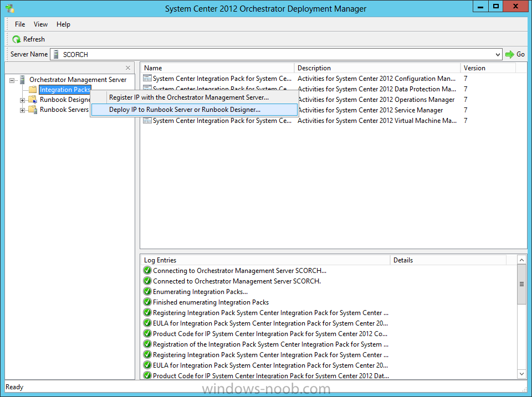Click the green Go arrow icon

pos(510,54)
